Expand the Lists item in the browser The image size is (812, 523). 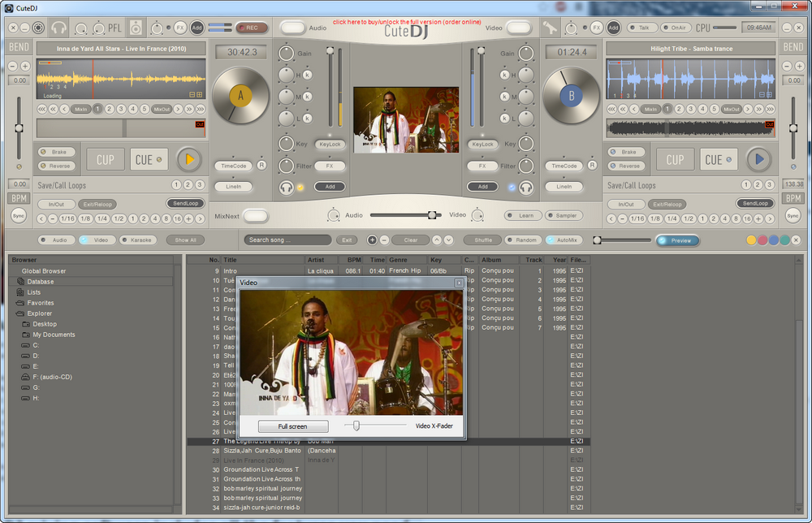pyautogui.click(x=20, y=292)
